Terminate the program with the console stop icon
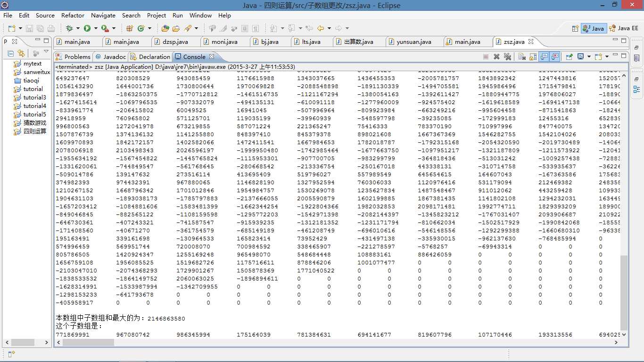 [x=486, y=57]
